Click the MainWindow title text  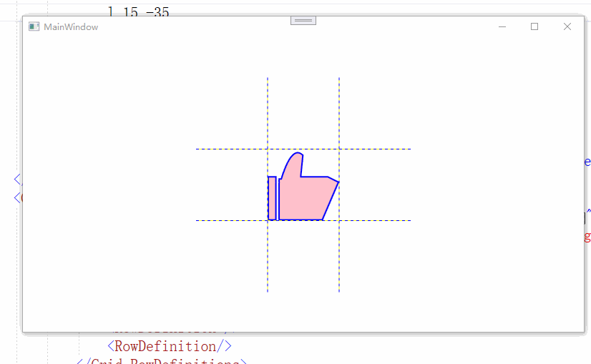pos(71,27)
